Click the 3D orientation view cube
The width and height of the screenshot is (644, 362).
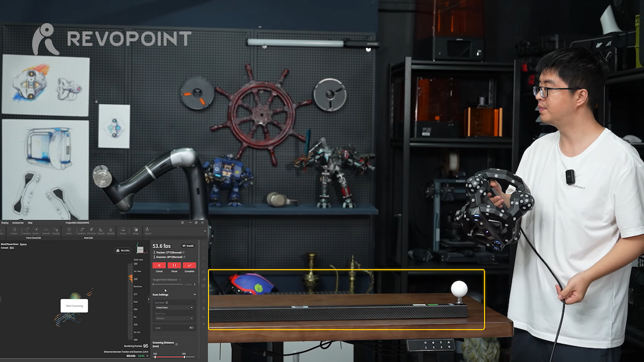140,249
